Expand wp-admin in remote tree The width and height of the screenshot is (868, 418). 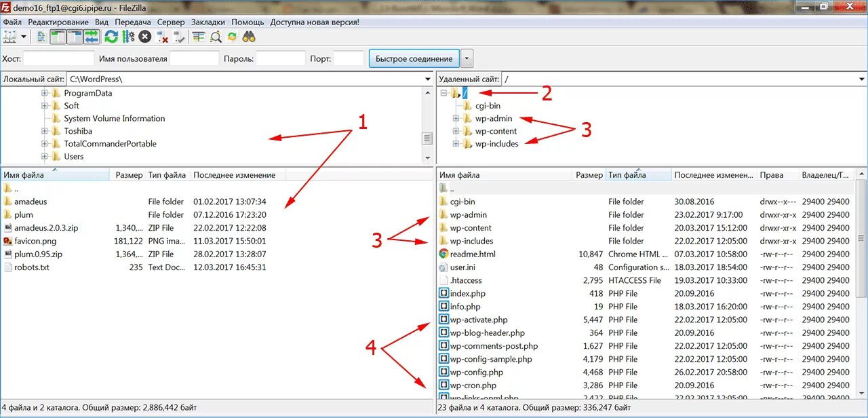coord(456,119)
